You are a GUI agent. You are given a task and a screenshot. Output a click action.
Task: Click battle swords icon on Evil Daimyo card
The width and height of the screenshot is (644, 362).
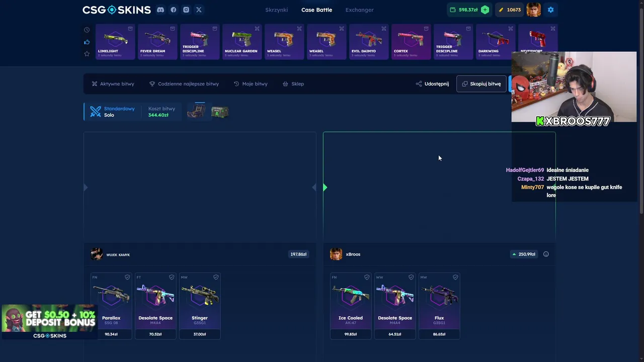pos(384,29)
